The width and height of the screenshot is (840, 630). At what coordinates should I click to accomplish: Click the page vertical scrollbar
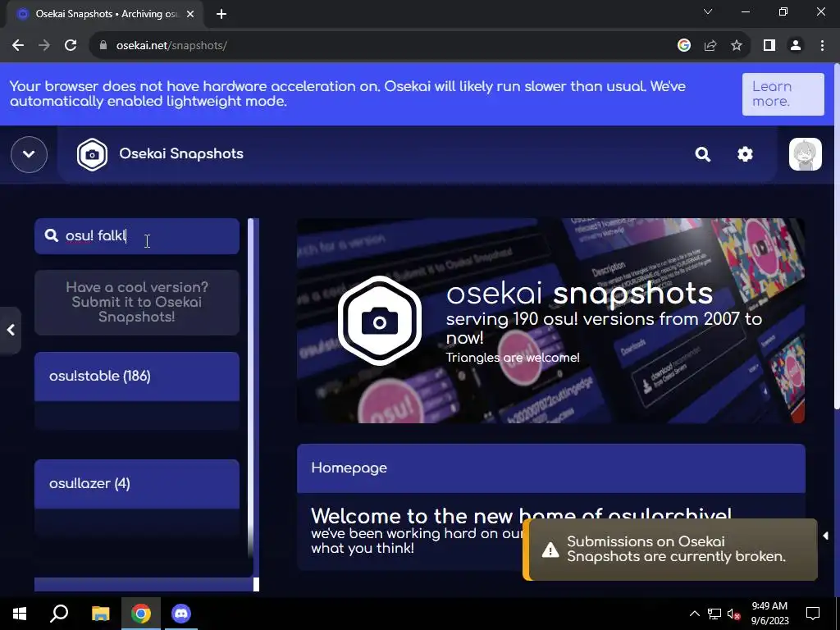tap(837, 235)
